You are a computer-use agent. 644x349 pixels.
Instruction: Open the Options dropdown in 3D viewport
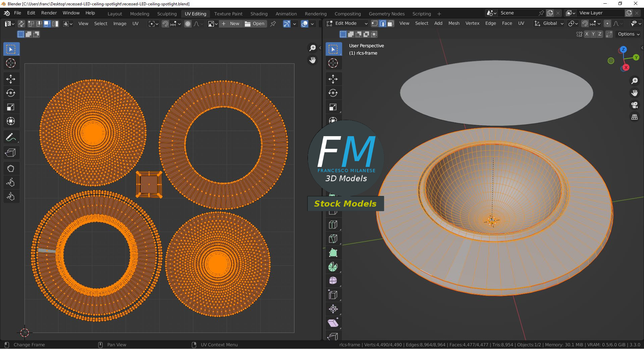[x=628, y=34]
